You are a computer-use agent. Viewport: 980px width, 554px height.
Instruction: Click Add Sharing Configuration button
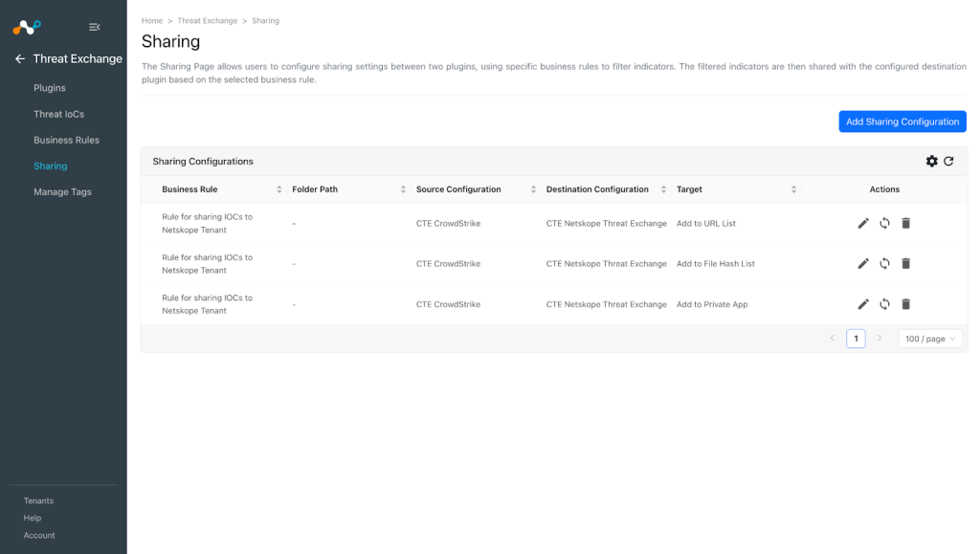click(x=902, y=122)
